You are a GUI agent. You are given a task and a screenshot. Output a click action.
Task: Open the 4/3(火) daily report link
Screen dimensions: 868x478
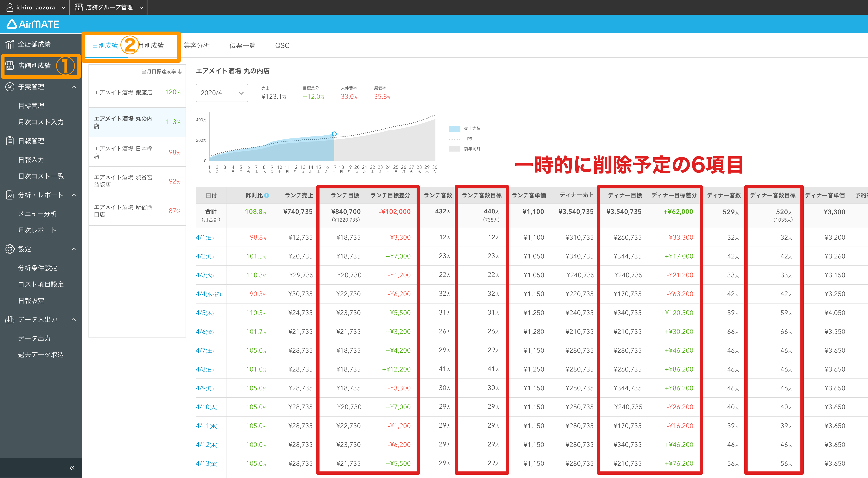click(205, 275)
